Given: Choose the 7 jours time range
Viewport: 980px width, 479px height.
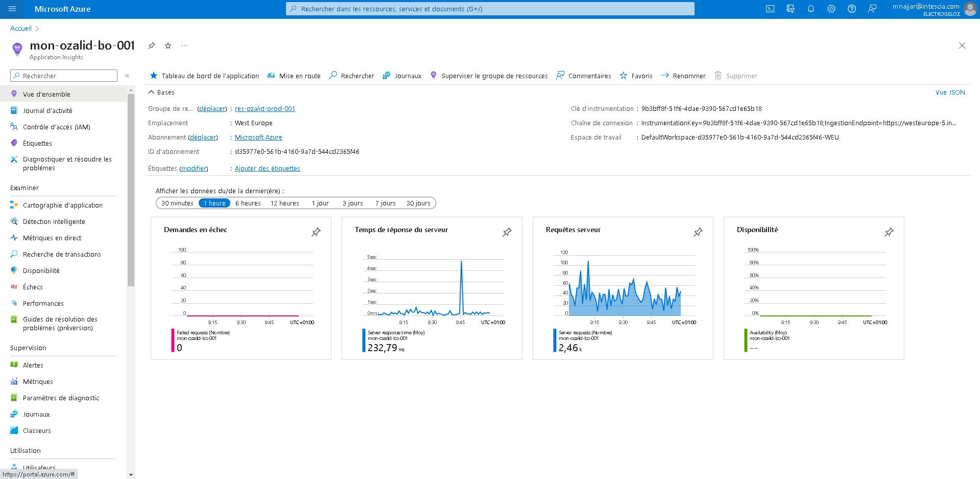Looking at the screenshot, I should [x=385, y=203].
